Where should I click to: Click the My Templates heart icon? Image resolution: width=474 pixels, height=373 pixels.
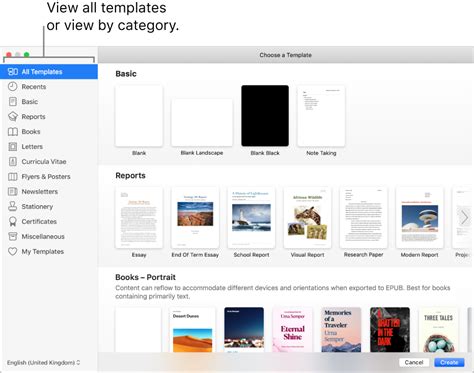click(x=13, y=251)
